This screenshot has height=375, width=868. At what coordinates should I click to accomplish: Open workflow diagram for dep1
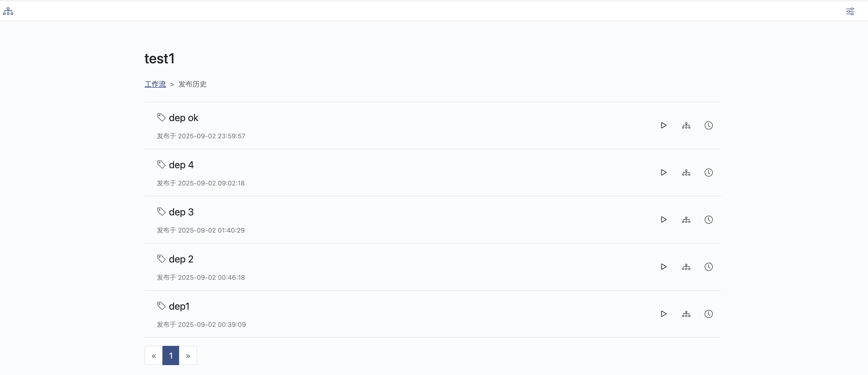686,314
